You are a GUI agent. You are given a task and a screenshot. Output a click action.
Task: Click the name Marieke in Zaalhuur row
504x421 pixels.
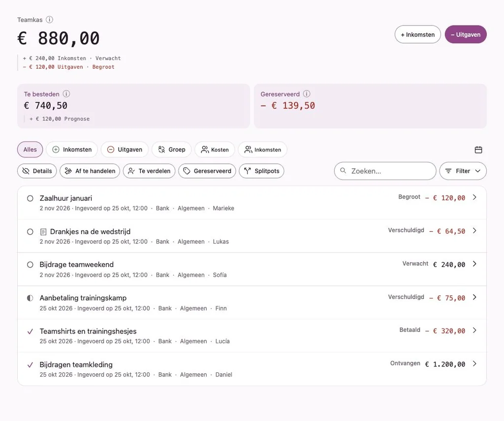(x=223, y=208)
